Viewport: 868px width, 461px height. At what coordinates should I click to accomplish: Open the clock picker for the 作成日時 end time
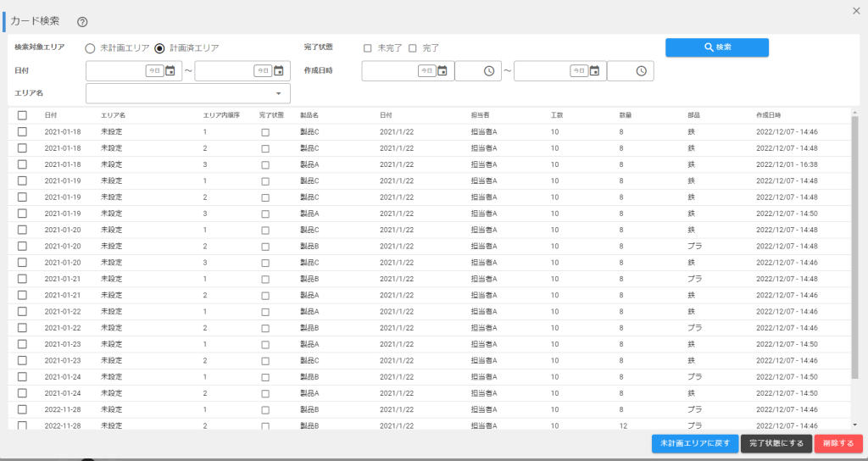click(641, 71)
